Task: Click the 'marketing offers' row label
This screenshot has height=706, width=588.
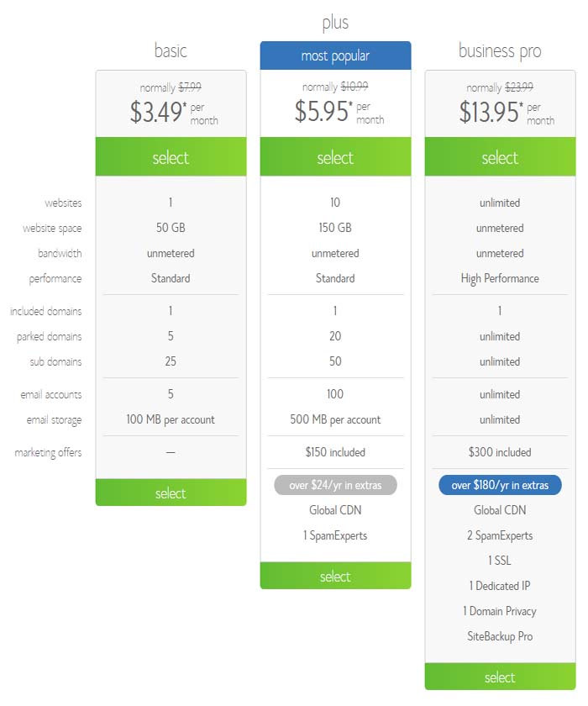Action: 48,452
